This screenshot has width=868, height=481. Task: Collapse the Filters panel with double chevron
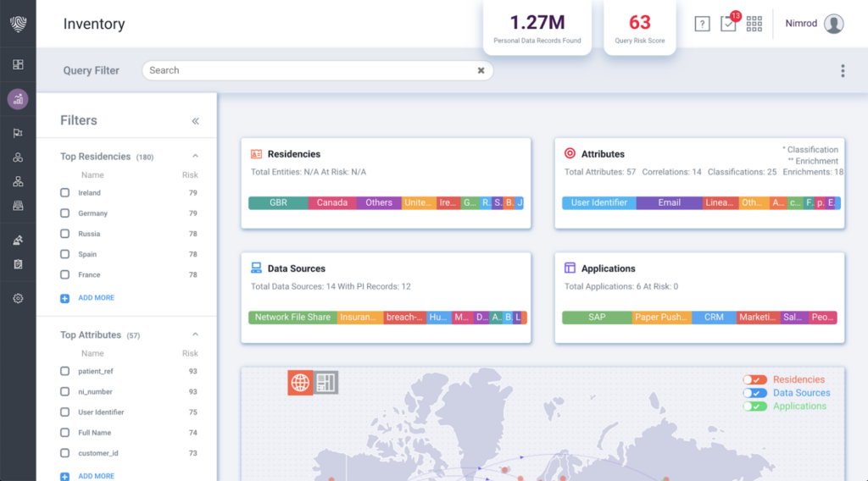[x=195, y=121]
